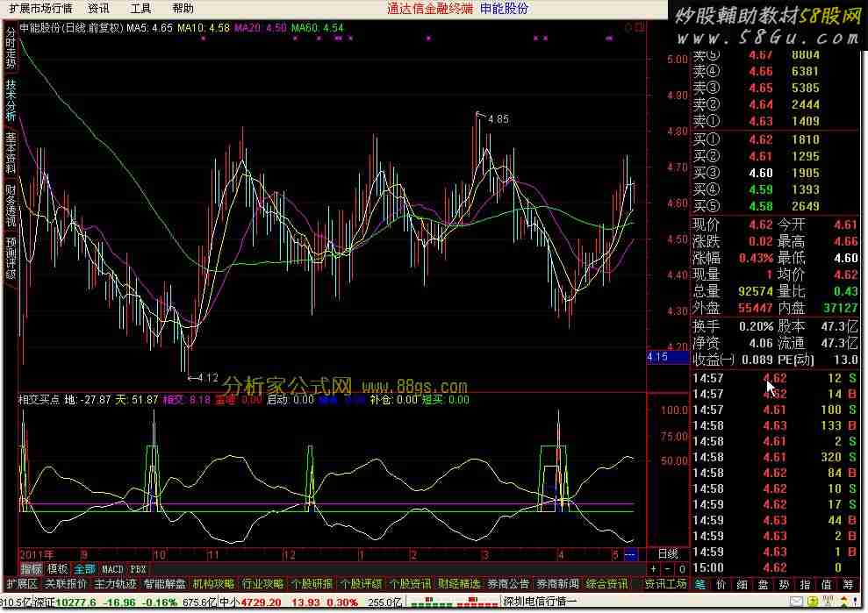Select the 模板 tab below the chart

pyautogui.click(x=58, y=569)
